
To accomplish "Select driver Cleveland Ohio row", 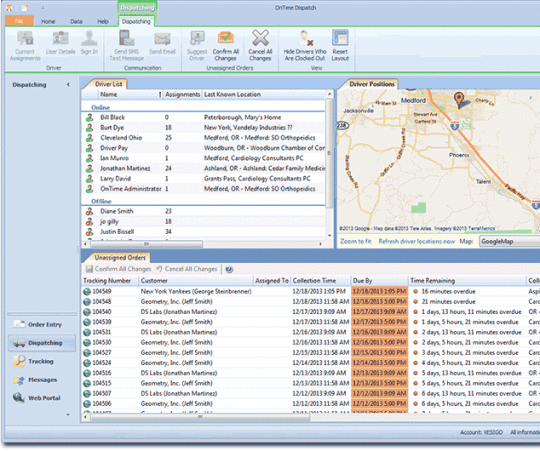I will click(204, 138).
